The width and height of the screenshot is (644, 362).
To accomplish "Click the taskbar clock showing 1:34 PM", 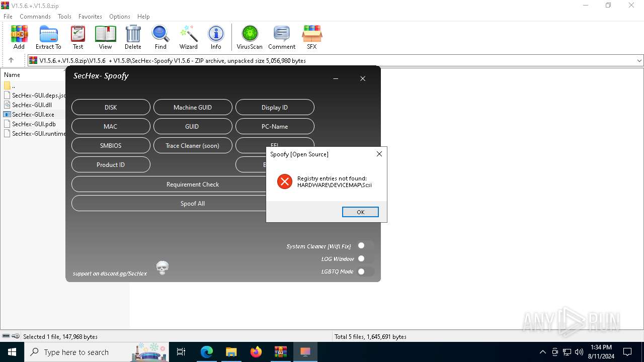I will pos(601,352).
